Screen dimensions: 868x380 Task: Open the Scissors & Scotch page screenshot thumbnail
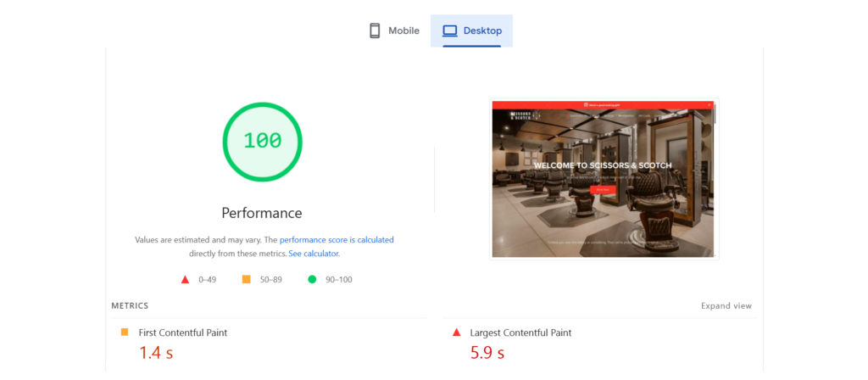pyautogui.click(x=604, y=179)
